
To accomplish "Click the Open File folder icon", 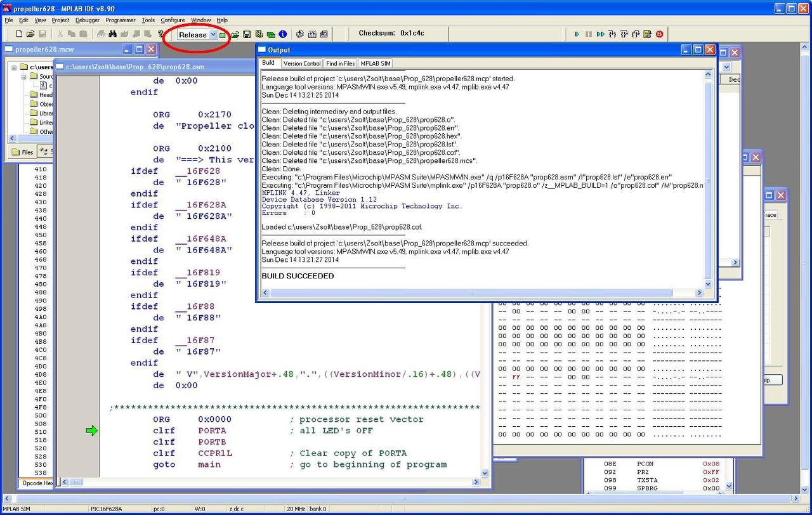I will coord(30,34).
